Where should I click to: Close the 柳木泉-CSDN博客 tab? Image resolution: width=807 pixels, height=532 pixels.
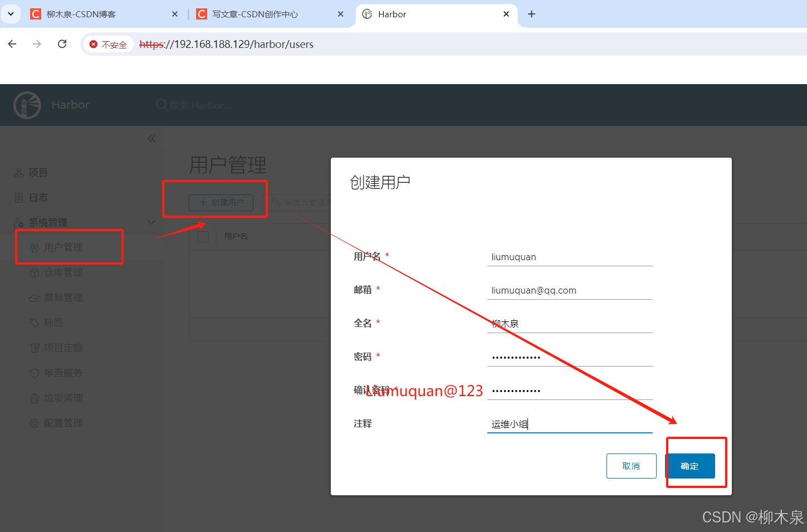pos(175,14)
